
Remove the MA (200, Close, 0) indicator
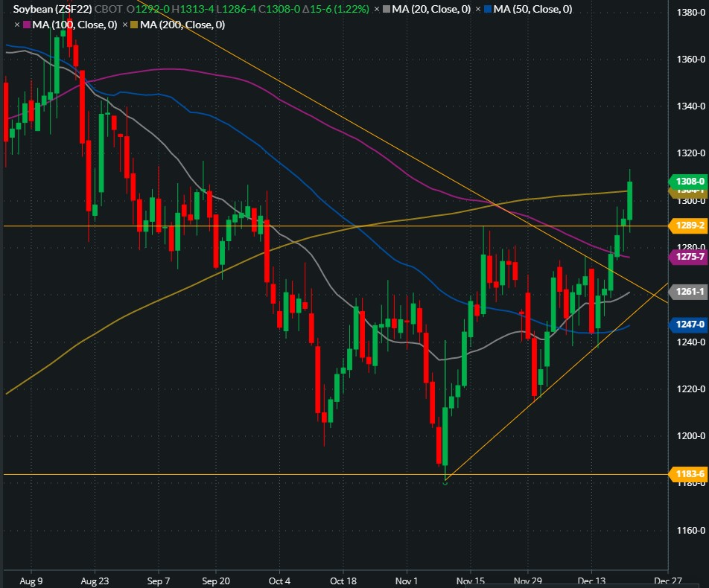coord(124,25)
